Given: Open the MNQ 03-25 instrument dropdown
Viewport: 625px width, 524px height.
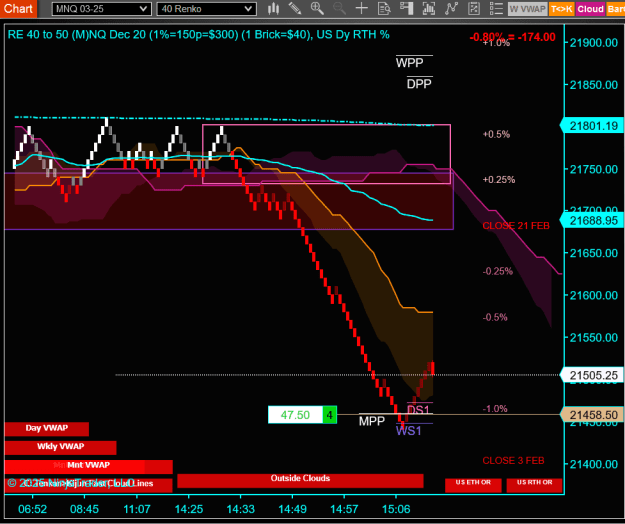Looking at the screenshot, I should click(x=101, y=9).
